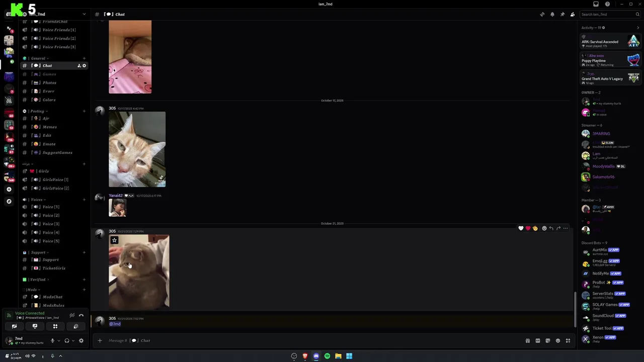Open the 3MARING member profile
644x362 pixels.
[x=610, y=134]
